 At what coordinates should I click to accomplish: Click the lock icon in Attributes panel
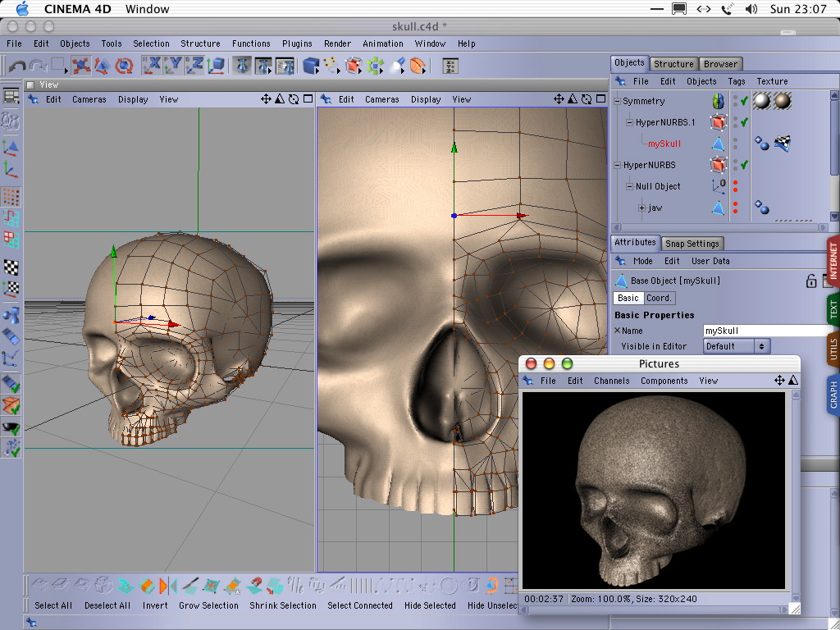pyautogui.click(x=811, y=281)
